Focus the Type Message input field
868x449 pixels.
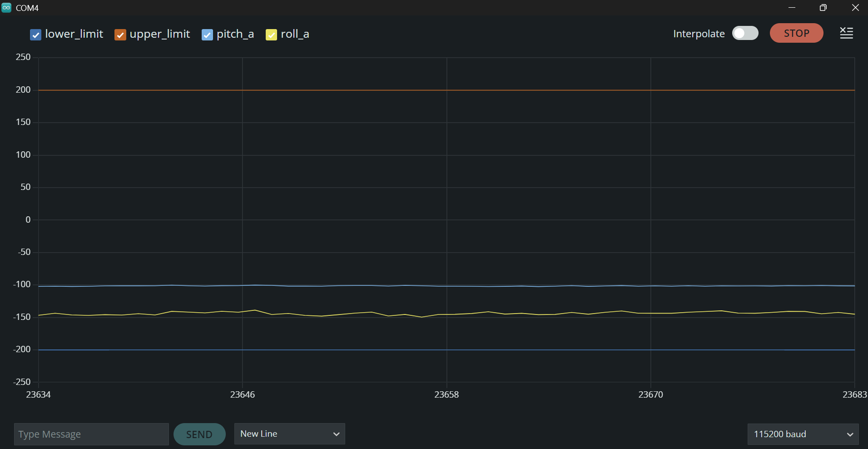(x=91, y=434)
